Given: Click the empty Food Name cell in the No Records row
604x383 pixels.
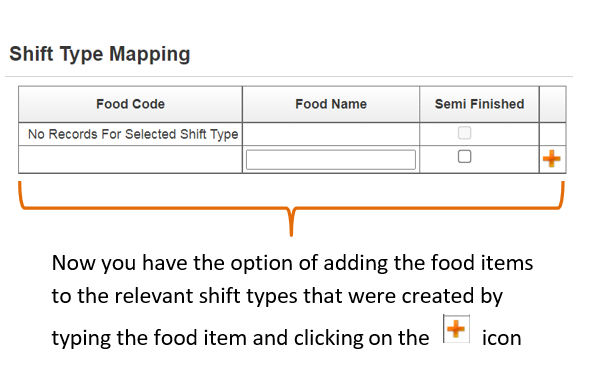Looking at the screenshot, I should [x=331, y=134].
